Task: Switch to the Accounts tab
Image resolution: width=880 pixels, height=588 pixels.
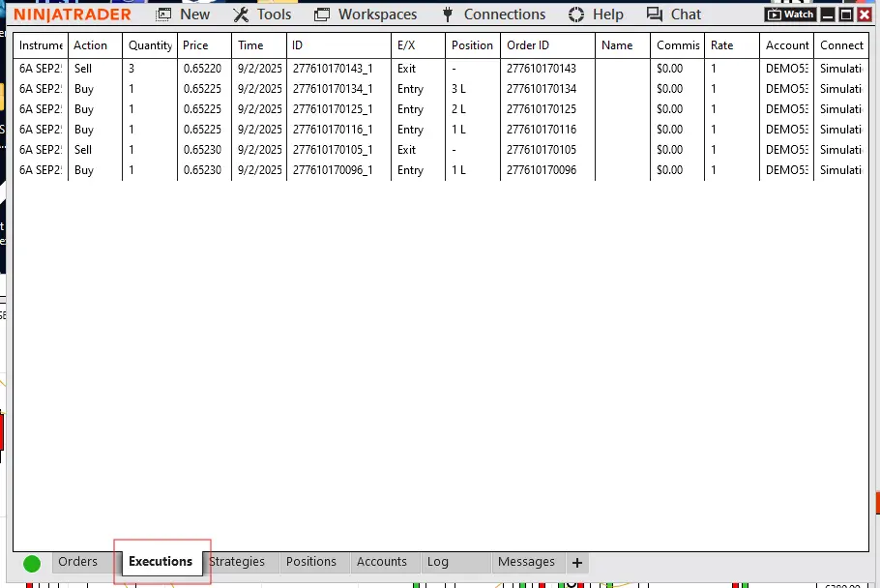Action: point(382,562)
